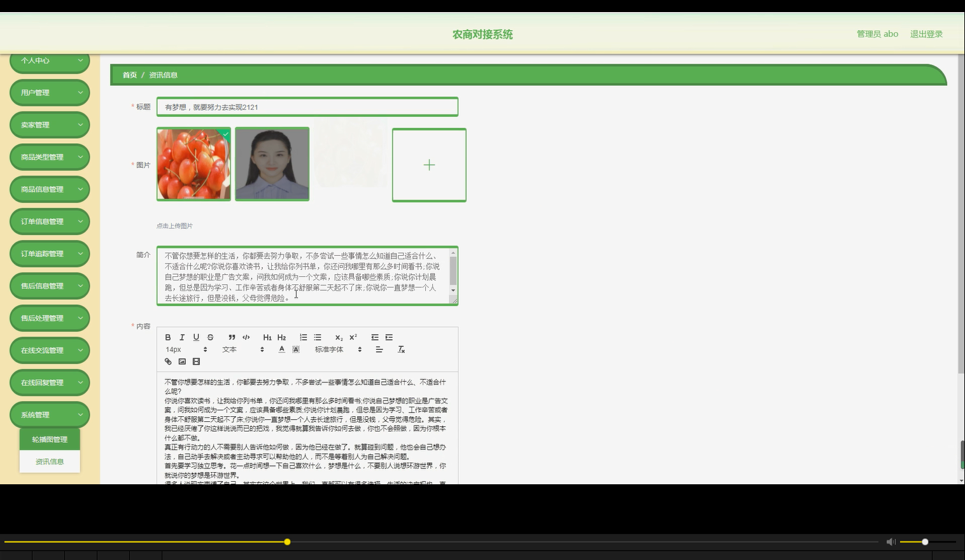Open the code view icon in editor toolbar
Image resolution: width=965 pixels, height=560 pixels.
(x=246, y=337)
